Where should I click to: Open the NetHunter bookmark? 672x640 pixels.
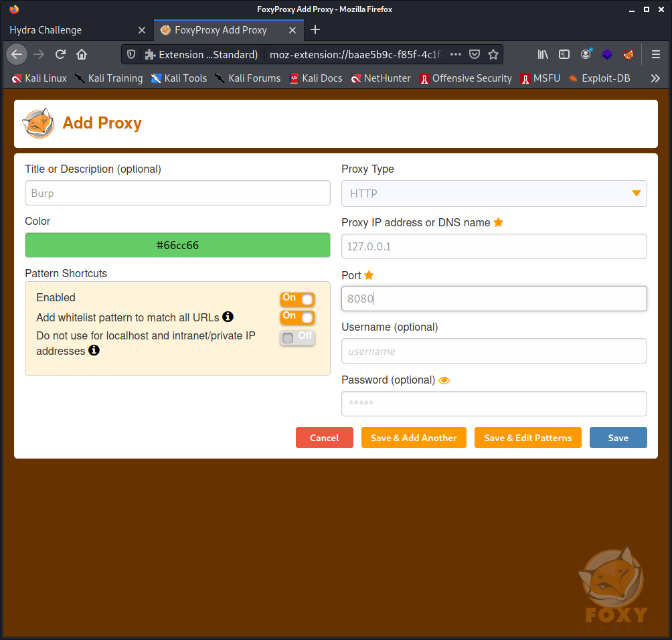point(381,78)
